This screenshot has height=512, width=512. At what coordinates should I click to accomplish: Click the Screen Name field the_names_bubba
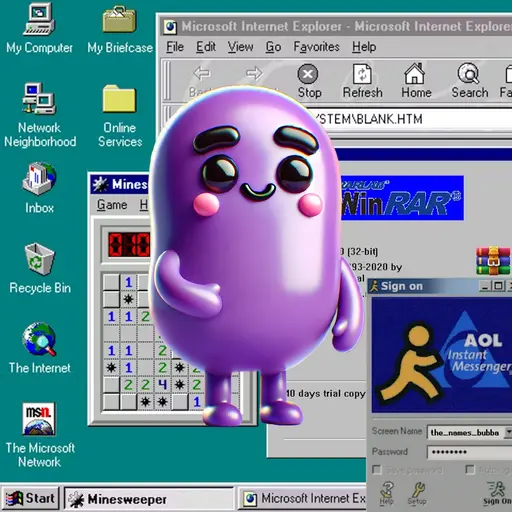point(466,433)
